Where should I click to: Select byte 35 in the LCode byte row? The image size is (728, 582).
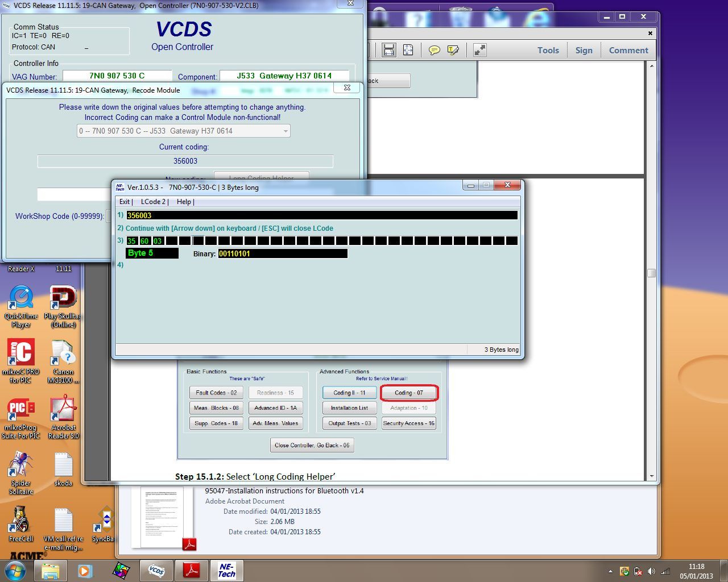[x=132, y=241]
